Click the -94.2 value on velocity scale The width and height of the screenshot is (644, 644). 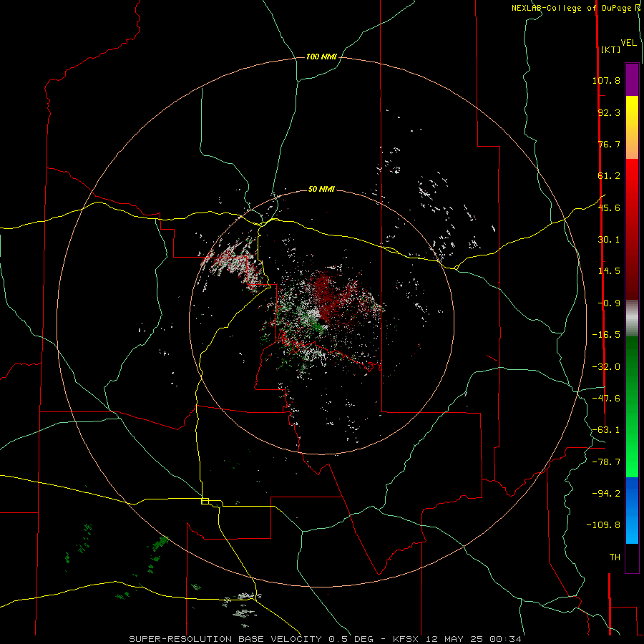pos(606,494)
